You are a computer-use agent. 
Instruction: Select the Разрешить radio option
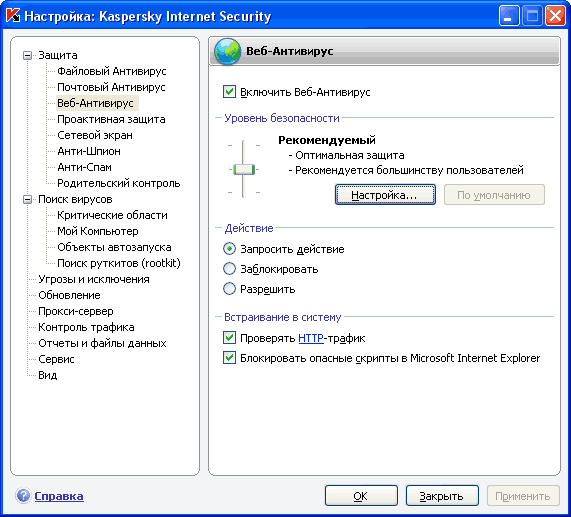tap(229, 289)
